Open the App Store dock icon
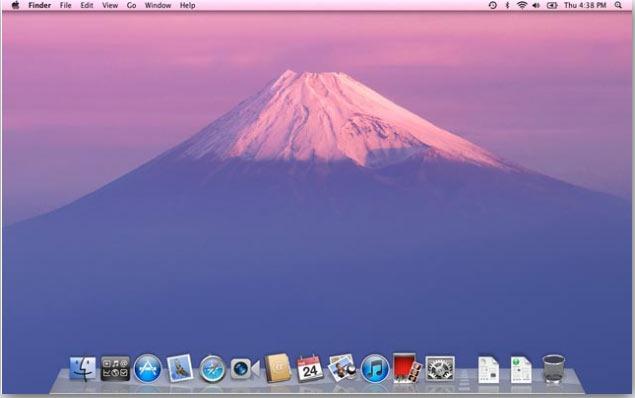 pos(147,368)
